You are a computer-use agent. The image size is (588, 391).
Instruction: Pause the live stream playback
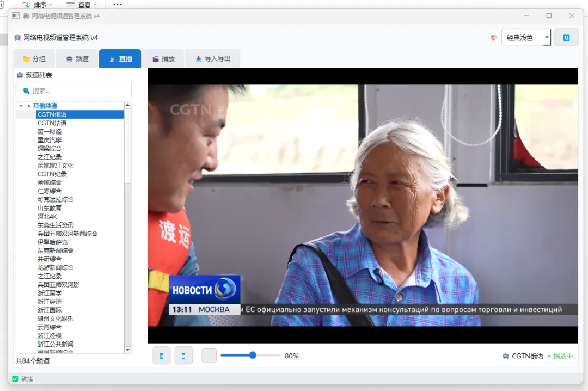pos(162,356)
